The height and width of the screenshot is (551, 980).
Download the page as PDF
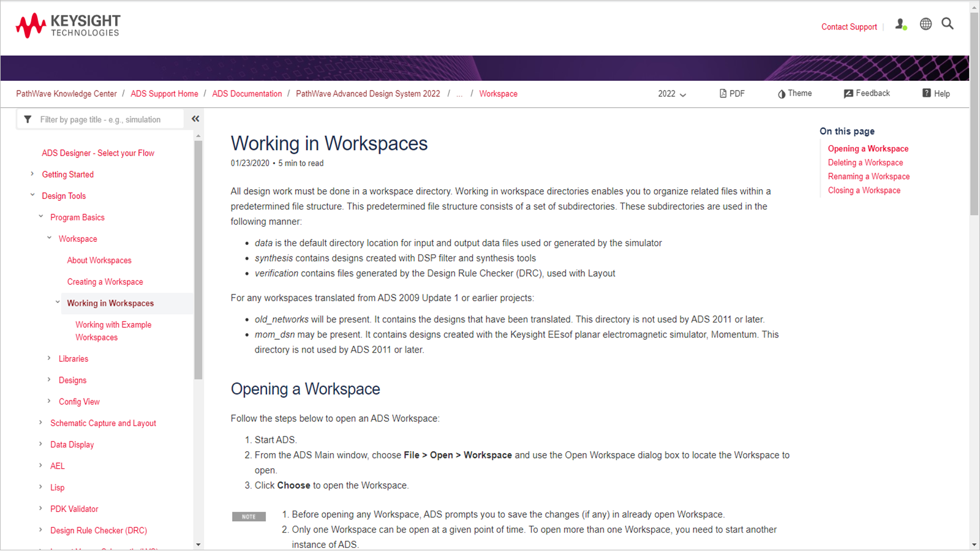(x=732, y=94)
